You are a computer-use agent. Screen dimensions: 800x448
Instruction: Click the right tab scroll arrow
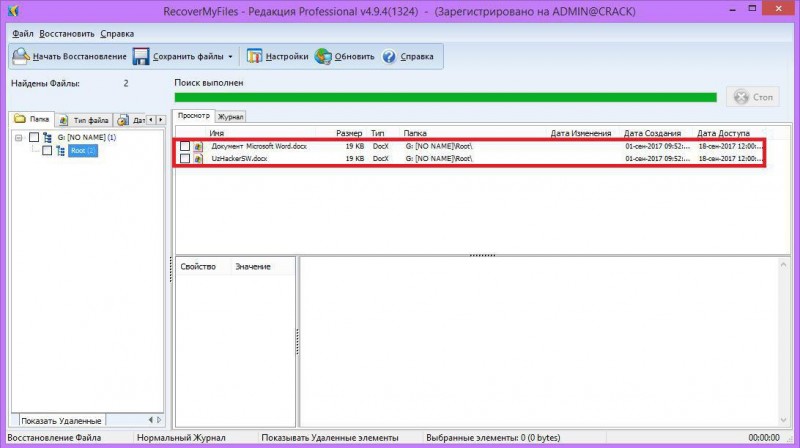pyautogui.click(x=161, y=119)
